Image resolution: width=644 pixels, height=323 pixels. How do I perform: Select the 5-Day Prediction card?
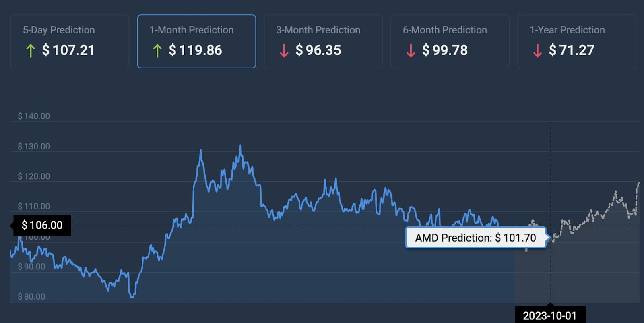point(70,41)
